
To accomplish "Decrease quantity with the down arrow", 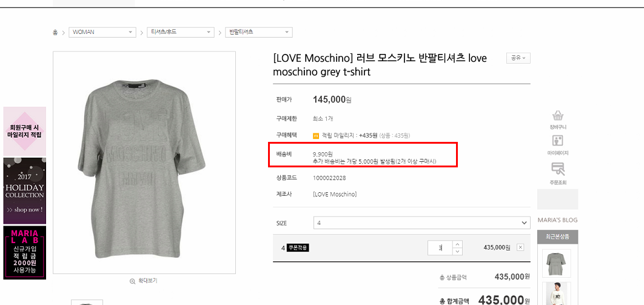I will coord(457,251).
